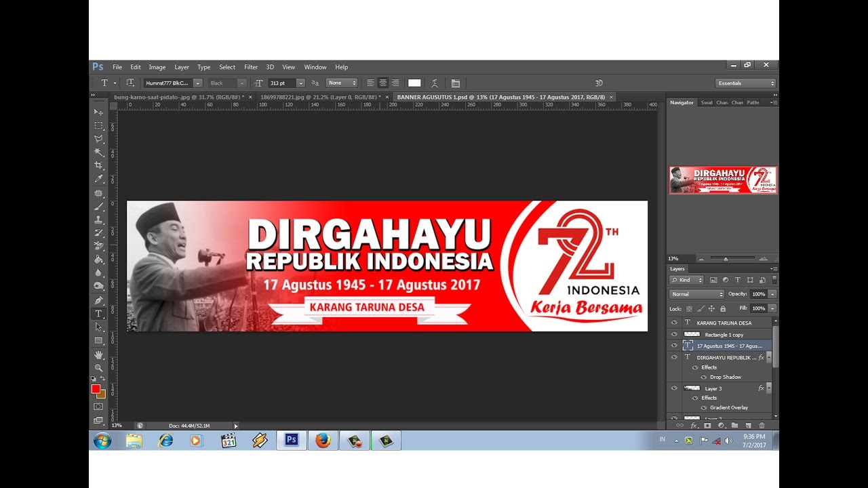Image resolution: width=868 pixels, height=488 pixels.
Task: Toggle Lock all padlock icon
Action: click(x=723, y=308)
